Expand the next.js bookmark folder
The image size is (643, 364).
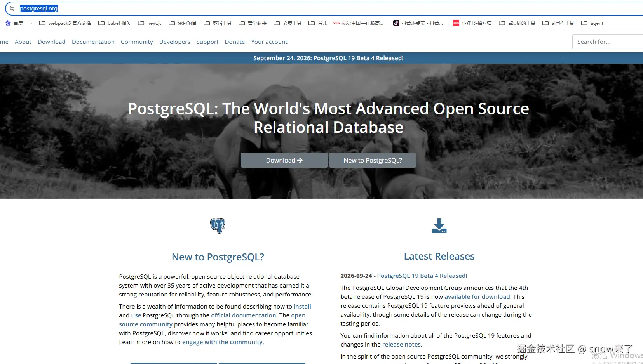(x=150, y=23)
